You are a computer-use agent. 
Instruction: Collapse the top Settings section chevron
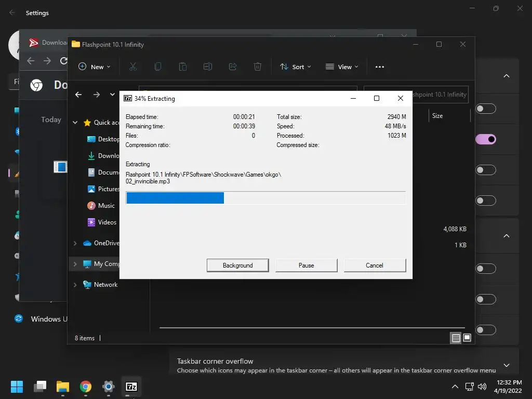506,76
